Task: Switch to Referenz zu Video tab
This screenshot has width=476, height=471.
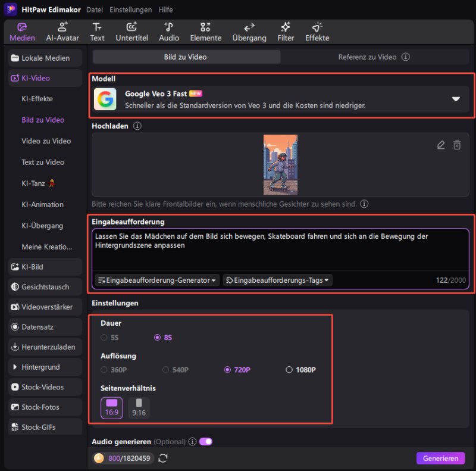Action: click(374, 57)
